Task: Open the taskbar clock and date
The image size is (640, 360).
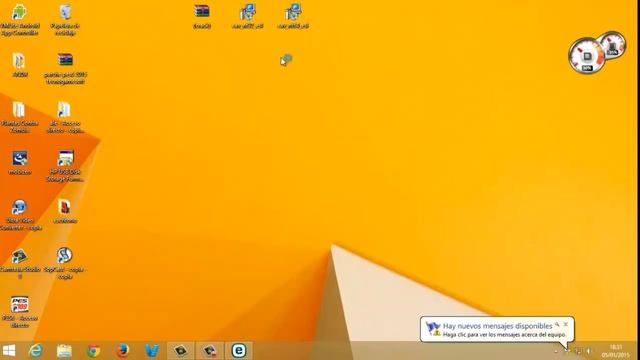Action: click(x=616, y=351)
